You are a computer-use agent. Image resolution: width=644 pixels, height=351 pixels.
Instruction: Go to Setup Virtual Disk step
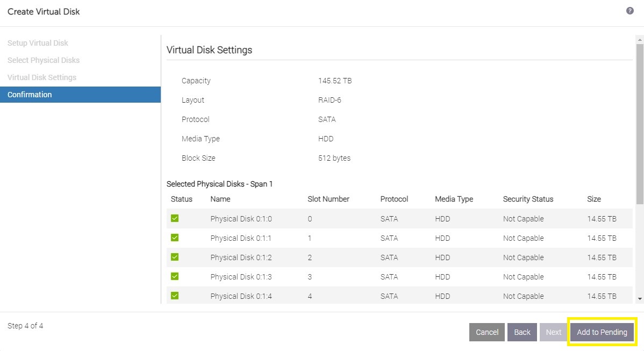tap(38, 43)
